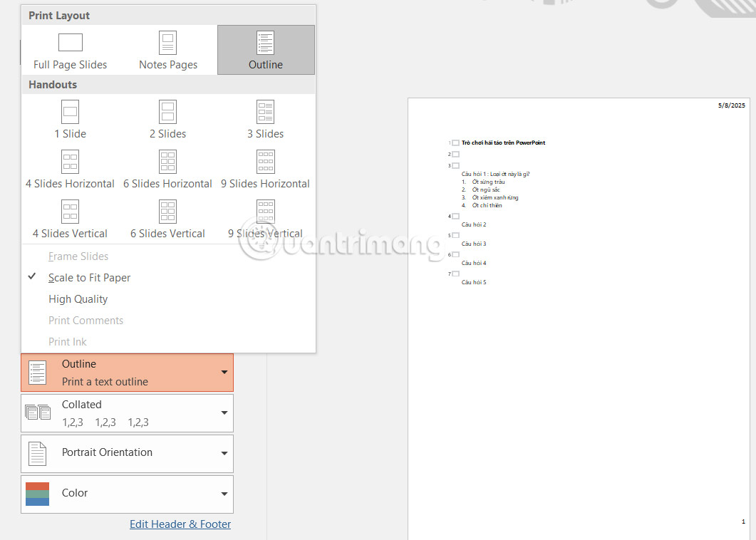Select the Full Page Slides layout icon
The height and width of the screenshot is (540, 756).
pos(70,44)
